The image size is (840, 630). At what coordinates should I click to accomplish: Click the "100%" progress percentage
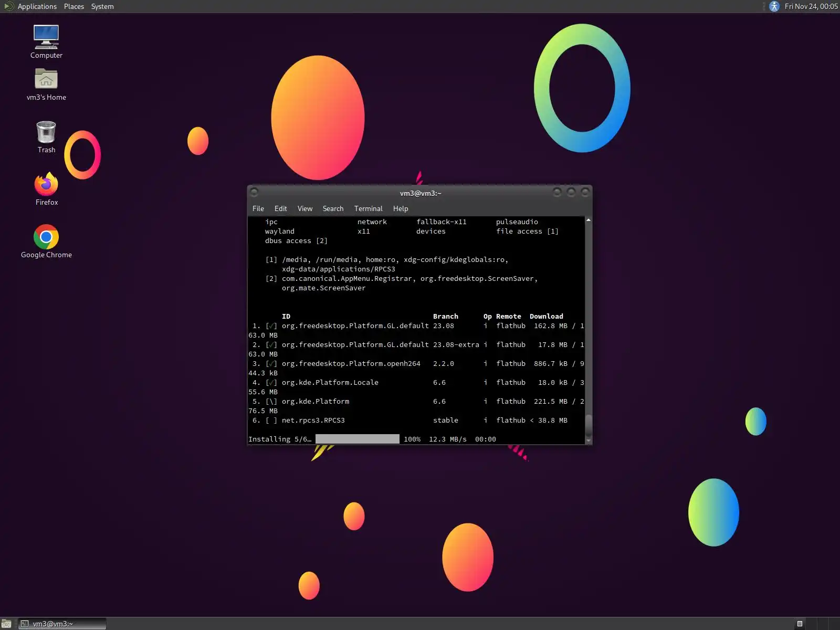[x=412, y=439]
